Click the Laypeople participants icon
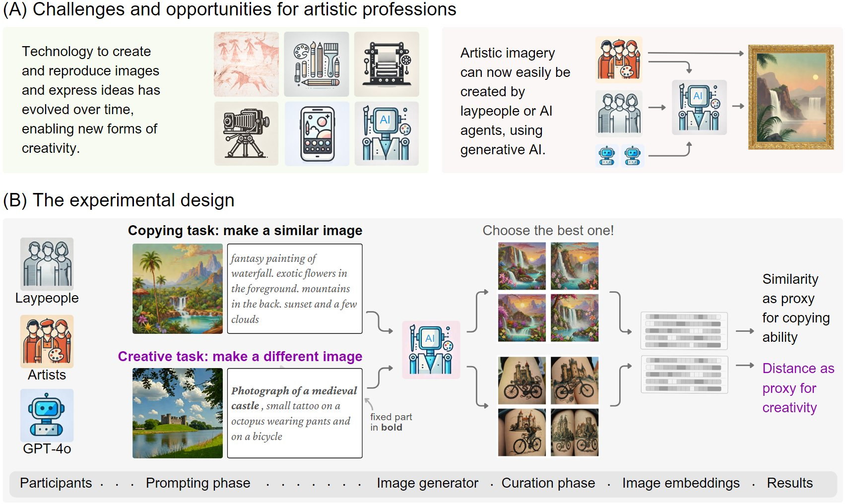The height and width of the screenshot is (504, 845). click(x=47, y=264)
